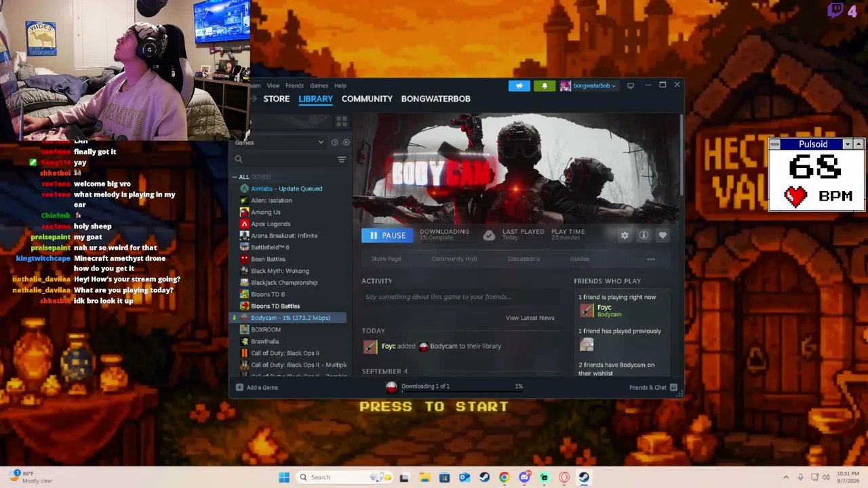Open the Help menu
The height and width of the screenshot is (488, 868).
(340, 85)
